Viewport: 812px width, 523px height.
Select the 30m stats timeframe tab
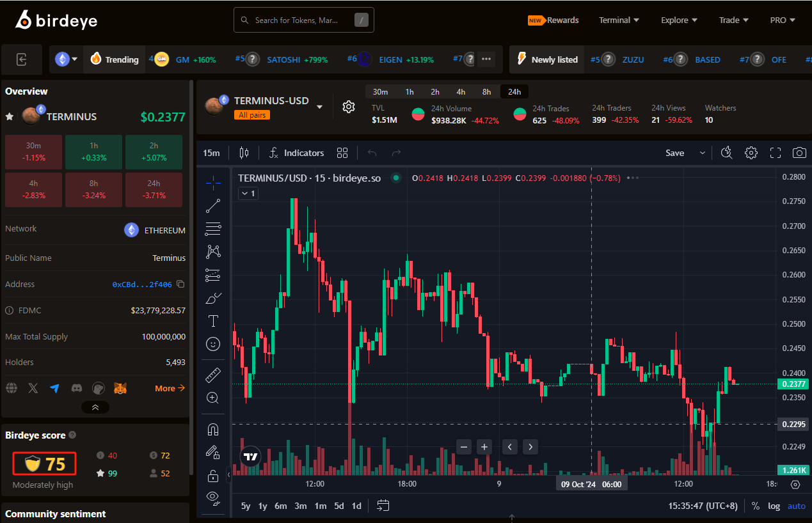tap(380, 92)
